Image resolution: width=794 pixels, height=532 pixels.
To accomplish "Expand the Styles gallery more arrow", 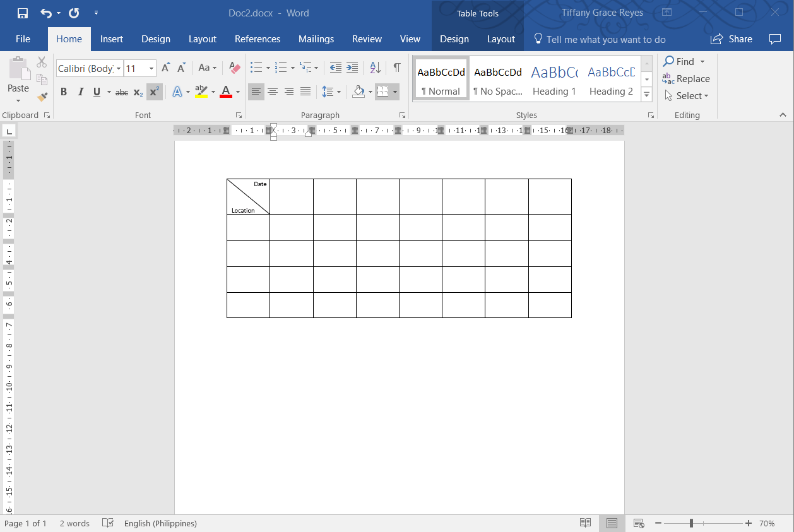I will pos(646,95).
